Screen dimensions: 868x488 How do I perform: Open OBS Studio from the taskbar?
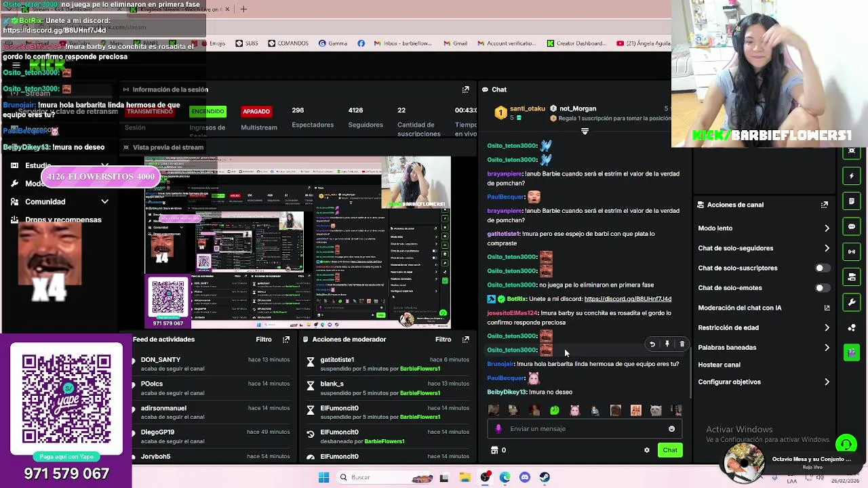[x=485, y=477]
